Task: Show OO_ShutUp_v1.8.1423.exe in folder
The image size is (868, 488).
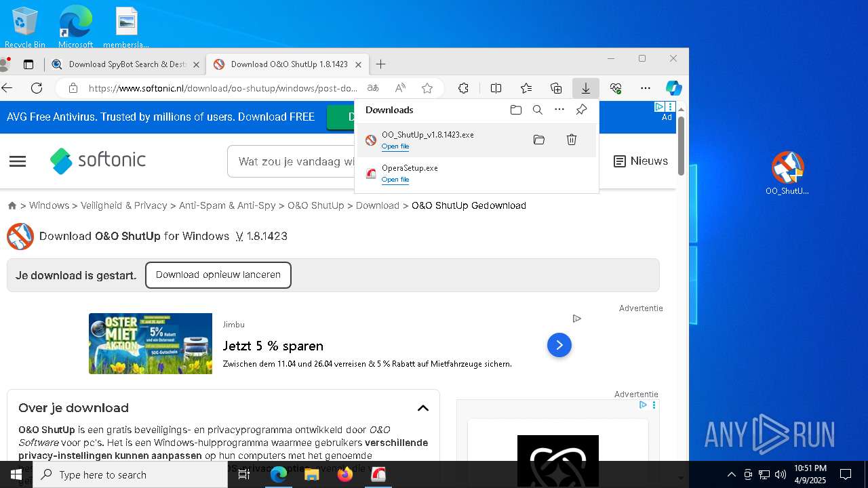Action: [539, 140]
